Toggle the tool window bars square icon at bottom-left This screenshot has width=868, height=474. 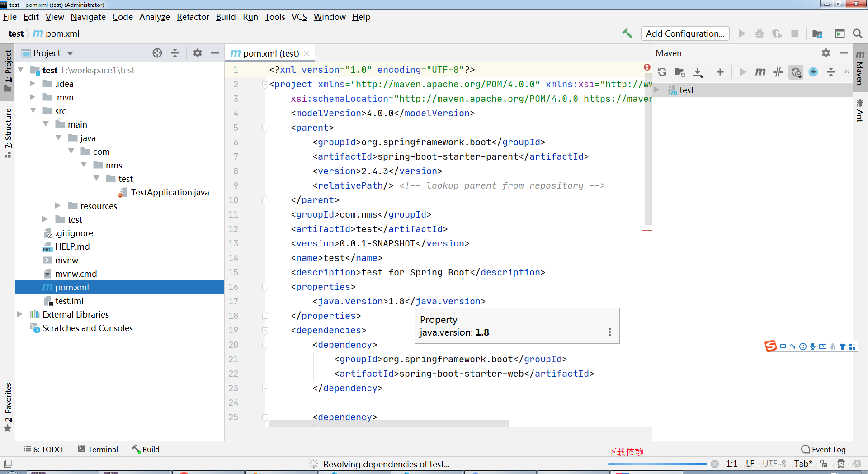click(8, 464)
